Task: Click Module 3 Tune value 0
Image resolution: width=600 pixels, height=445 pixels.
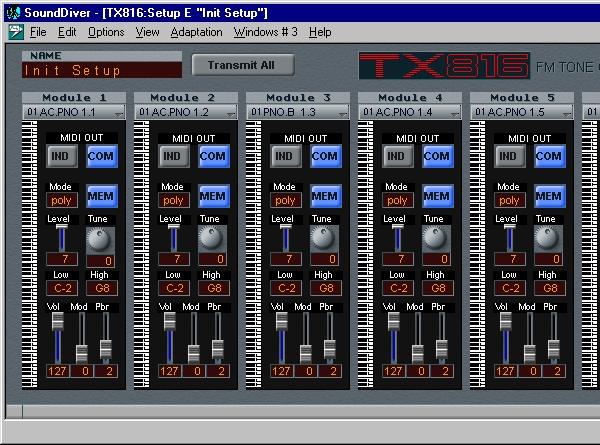Action: click(326, 259)
